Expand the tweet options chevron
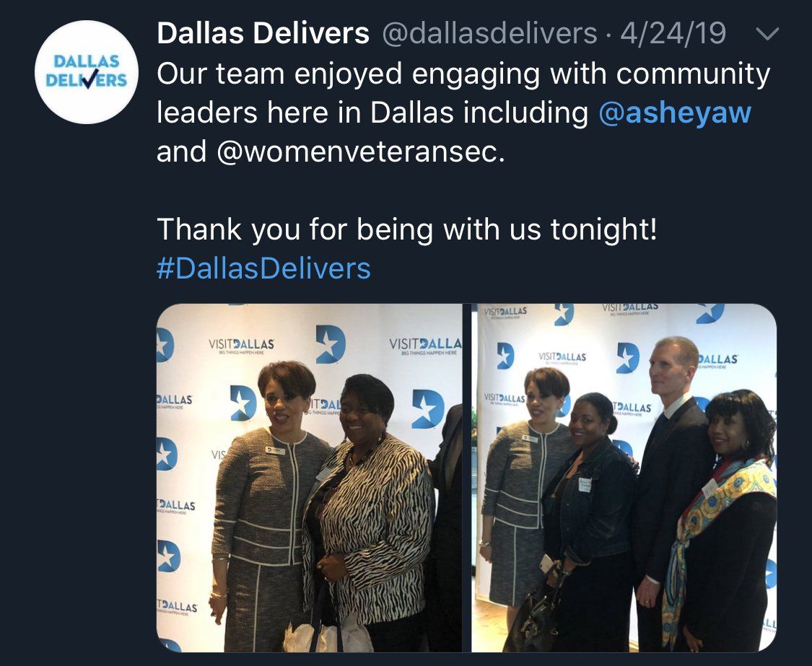812x666 pixels. (767, 34)
